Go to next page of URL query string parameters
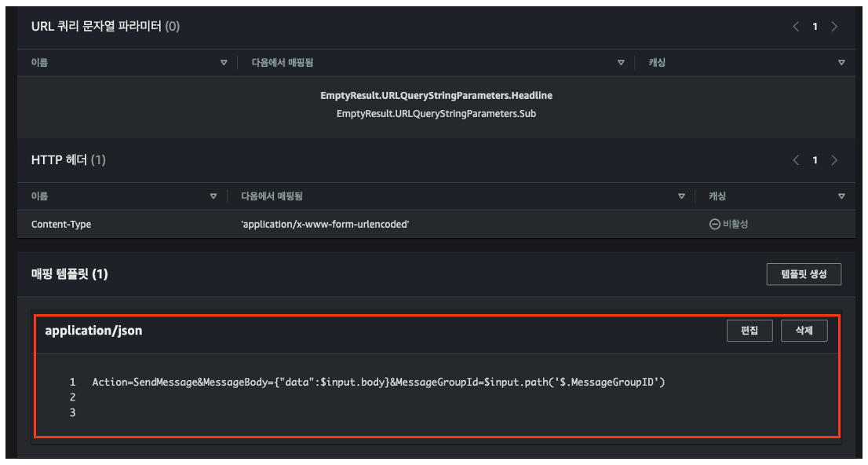This screenshot has width=868, height=465. [834, 27]
